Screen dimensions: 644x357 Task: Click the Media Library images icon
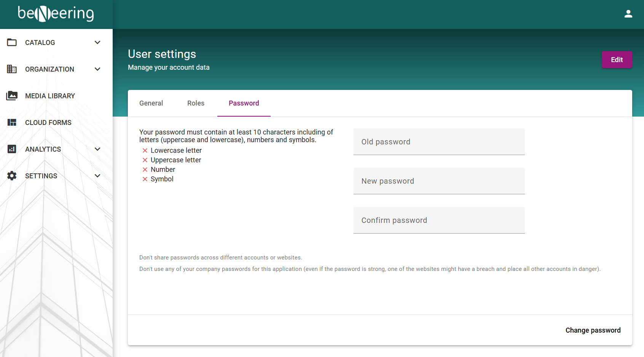12,96
